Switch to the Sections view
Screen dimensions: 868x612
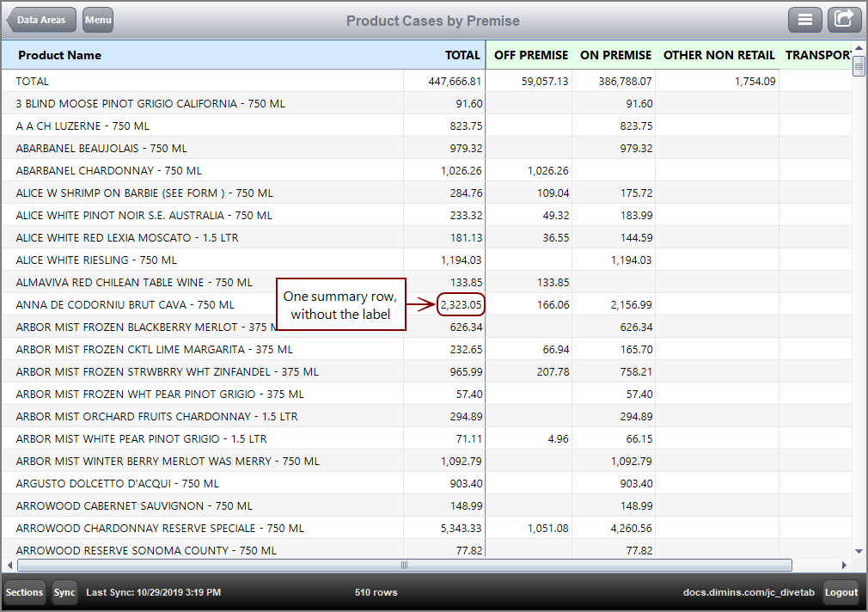(x=24, y=592)
